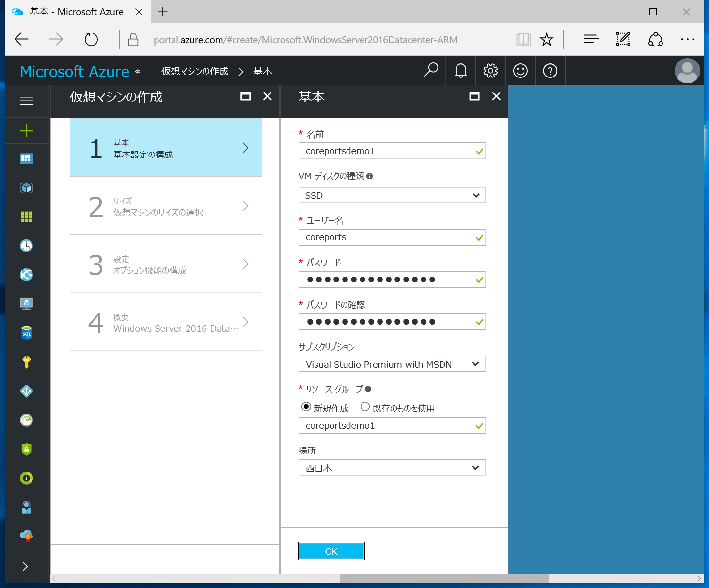Click the user account avatar
The height and width of the screenshot is (588, 709).
687,71
